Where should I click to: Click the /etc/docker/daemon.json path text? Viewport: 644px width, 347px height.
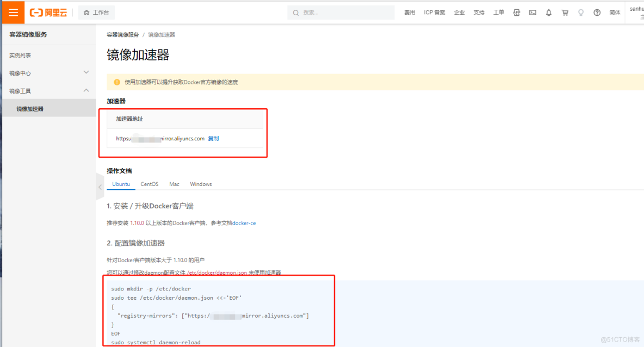pos(217,272)
